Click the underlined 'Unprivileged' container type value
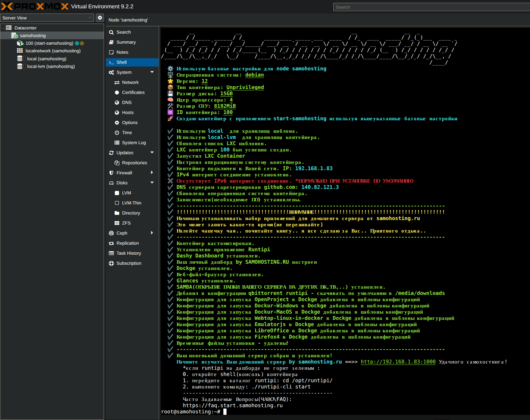 245,87
